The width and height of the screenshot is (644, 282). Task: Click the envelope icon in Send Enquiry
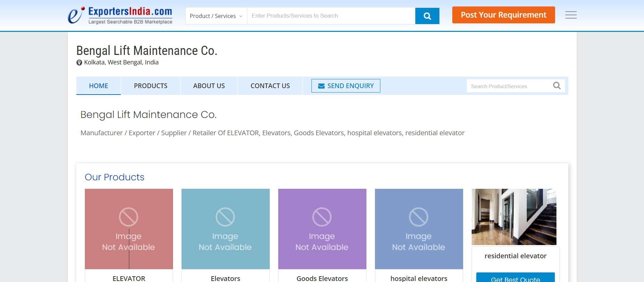pos(321,86)
